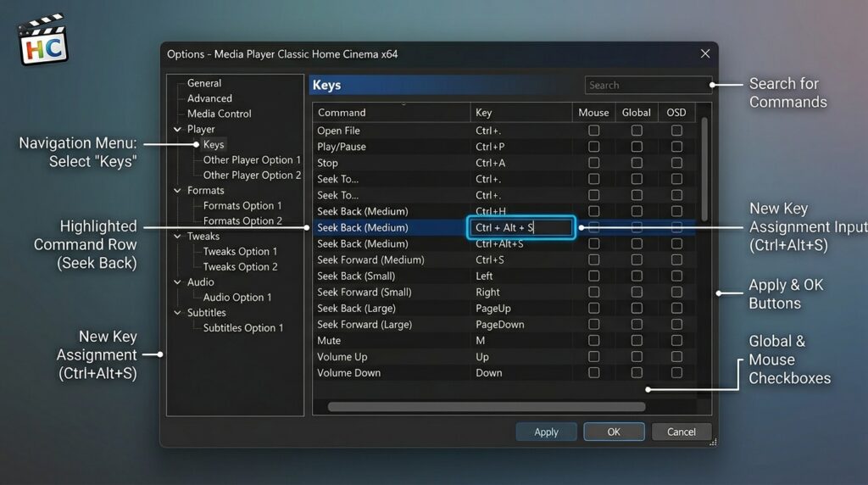Toggle the OSD checkbox in the Stop row

[x=676, y=163]
